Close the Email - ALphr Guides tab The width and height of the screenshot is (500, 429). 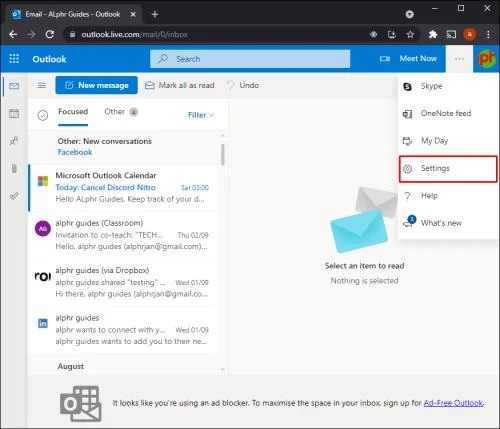133,14
